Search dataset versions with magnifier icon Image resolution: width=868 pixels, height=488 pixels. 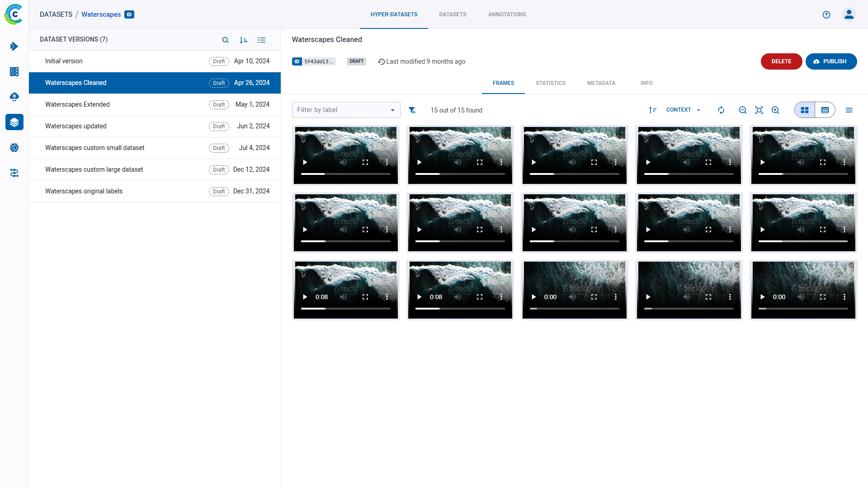coord(225,40)
